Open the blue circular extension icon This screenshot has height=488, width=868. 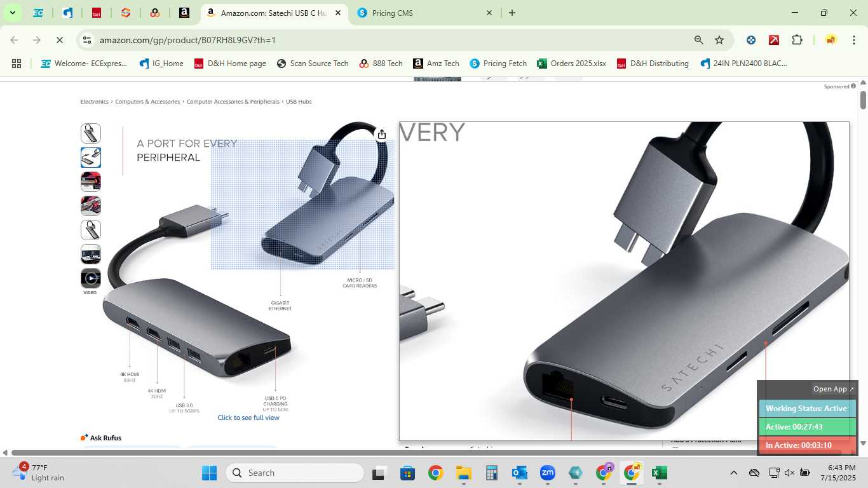click(751, 40)
